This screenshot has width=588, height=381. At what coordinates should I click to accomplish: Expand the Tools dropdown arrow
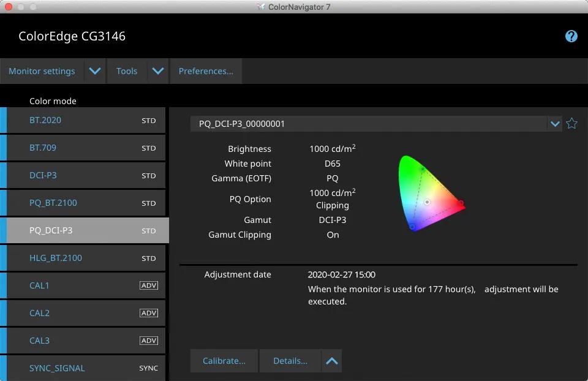point(158,71)
